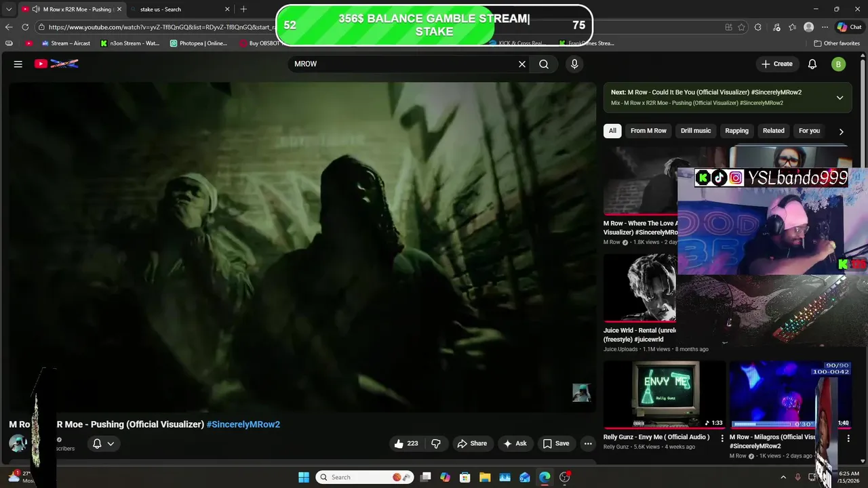Open the Juice Uploads channel link
Screen dimensions: 868x488
[620, 349]
